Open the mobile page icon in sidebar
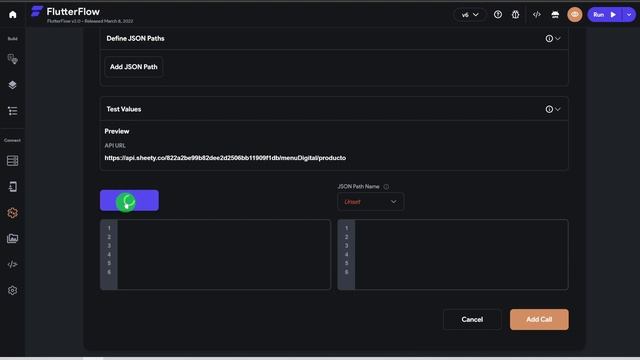The image size is (640, 360). [x=13, y=187]
